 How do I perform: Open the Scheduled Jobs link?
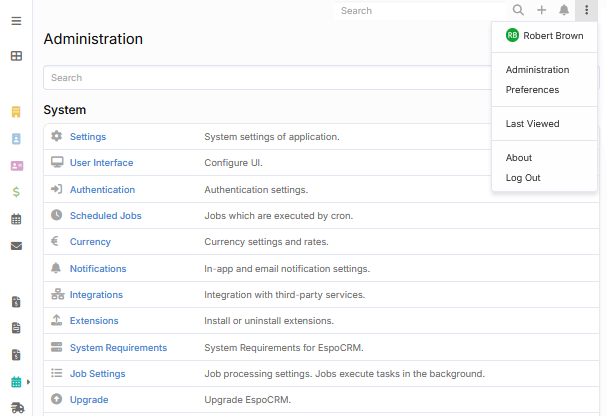point(105,215)
